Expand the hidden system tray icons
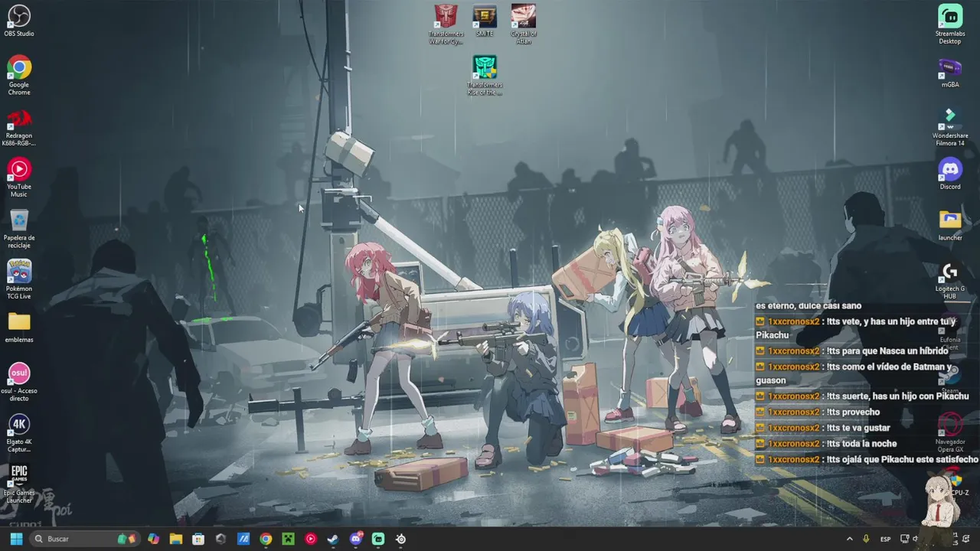Image resolution: width=980 pixels, height=551 pixels. point(849,539)
